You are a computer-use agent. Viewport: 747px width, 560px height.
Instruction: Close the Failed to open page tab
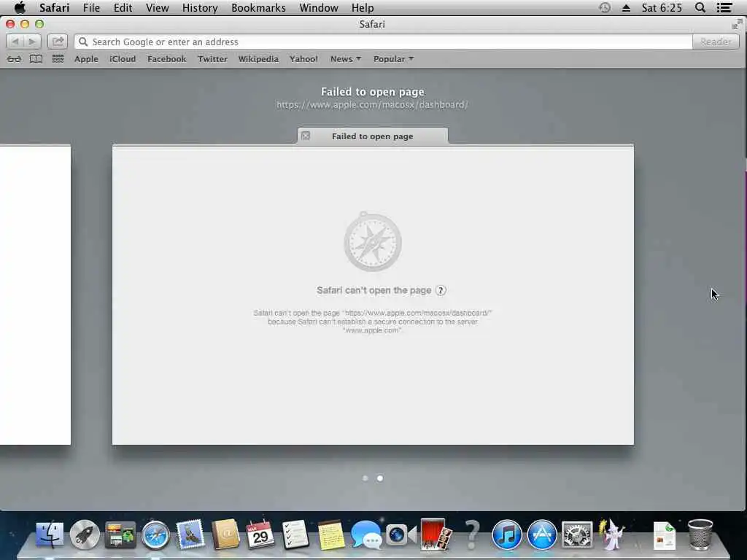(306, 136)
